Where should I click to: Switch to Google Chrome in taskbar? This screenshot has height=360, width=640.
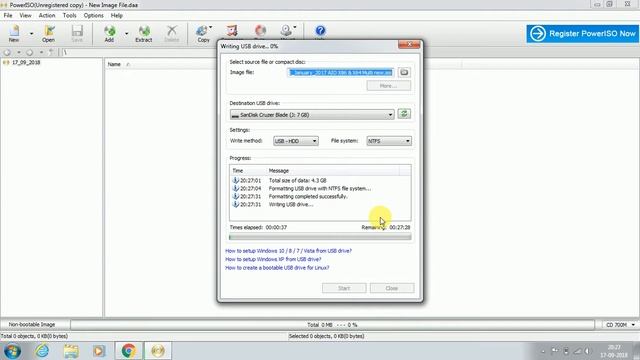tap(129, 351)
